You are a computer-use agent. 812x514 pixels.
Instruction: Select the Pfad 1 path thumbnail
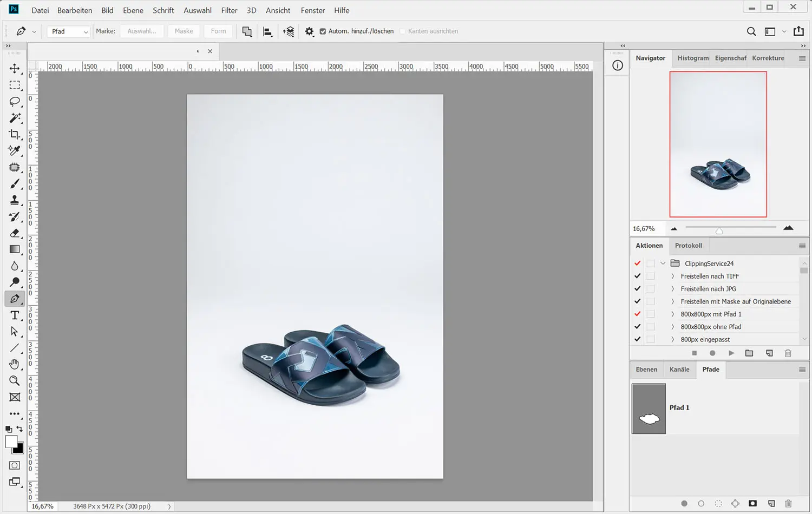click(x=649, y=408)
